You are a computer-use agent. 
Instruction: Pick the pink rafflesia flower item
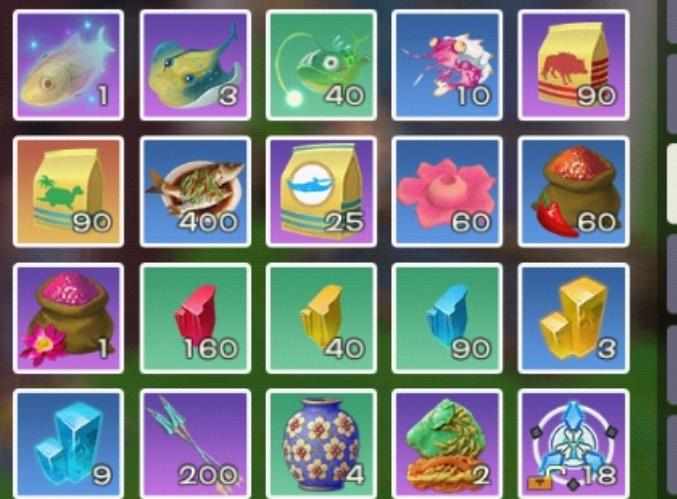point(447,192)
